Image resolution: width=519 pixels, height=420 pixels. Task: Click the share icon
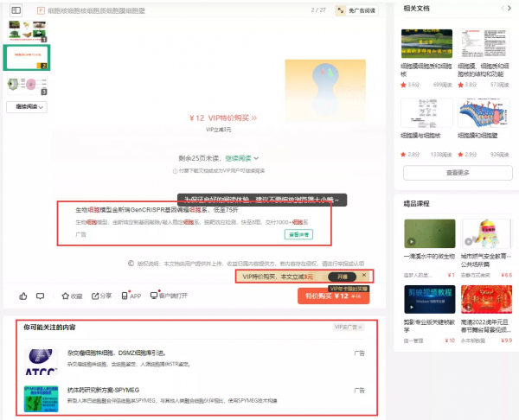[95, 296]
